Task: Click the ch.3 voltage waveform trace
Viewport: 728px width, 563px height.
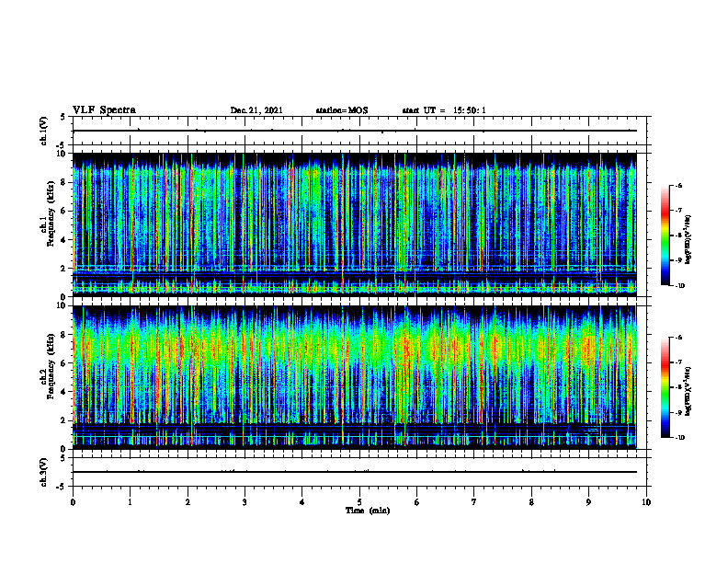Action: (355, 472)
